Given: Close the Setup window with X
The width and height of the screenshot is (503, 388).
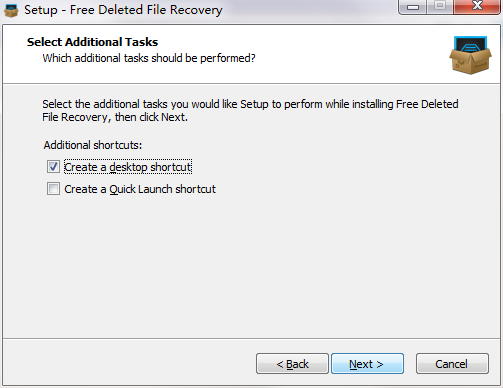Looking at the screenshot, I should (x=477, y=7).
